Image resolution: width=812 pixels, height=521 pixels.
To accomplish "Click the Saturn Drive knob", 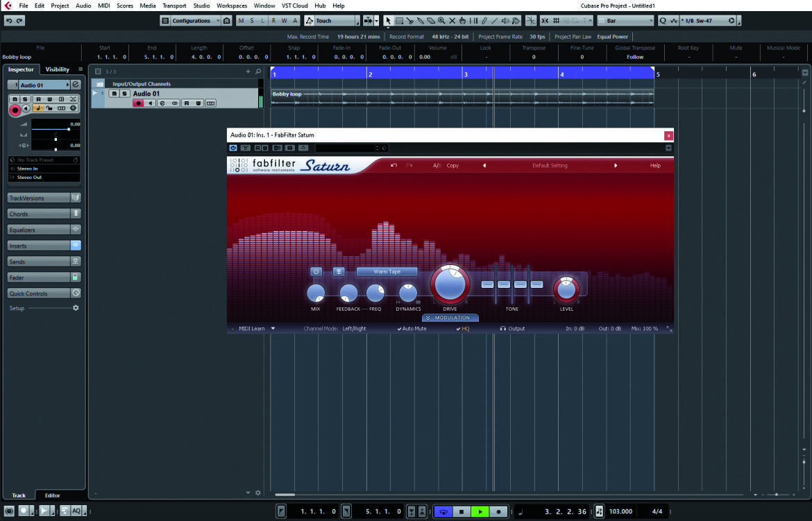I will tap(450, 284).
